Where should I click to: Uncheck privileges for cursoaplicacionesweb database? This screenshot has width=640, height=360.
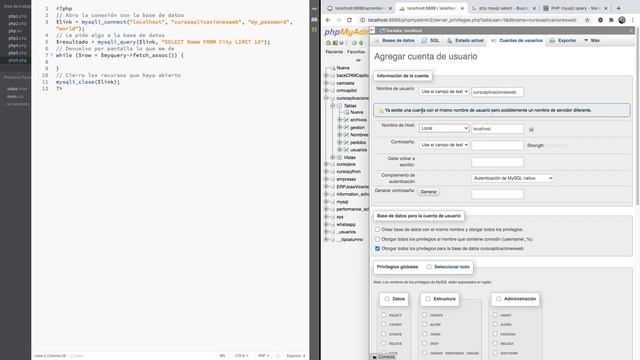pos(378,249)
